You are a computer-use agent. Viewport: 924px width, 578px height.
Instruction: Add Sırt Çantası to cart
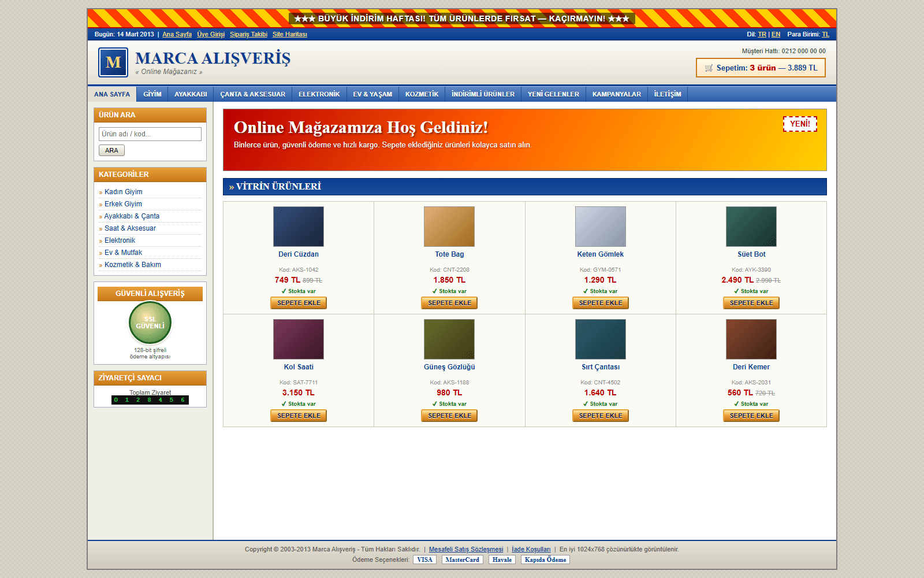point(601,416)
